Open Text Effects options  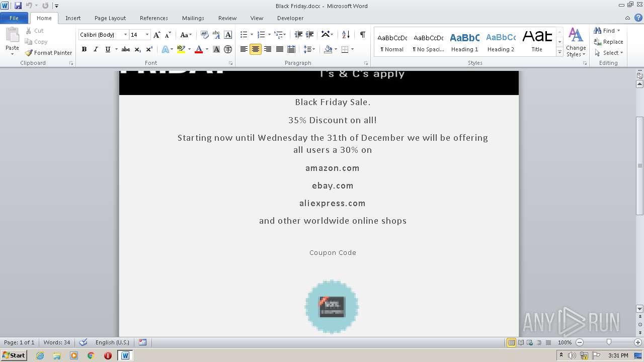click(x=165, y=49)
